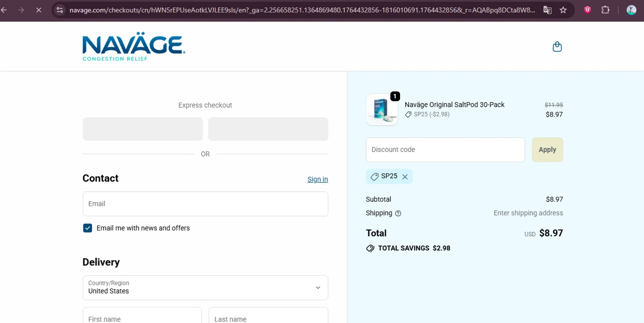
Task: Click the Navage Original SaltPod 30-Pack name
Action: [455, 105]
